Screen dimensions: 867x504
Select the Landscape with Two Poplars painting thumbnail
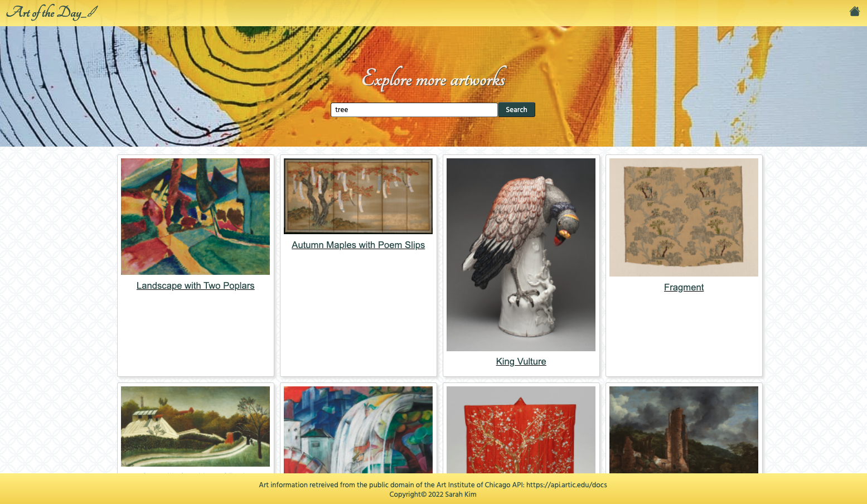[195, 216]
